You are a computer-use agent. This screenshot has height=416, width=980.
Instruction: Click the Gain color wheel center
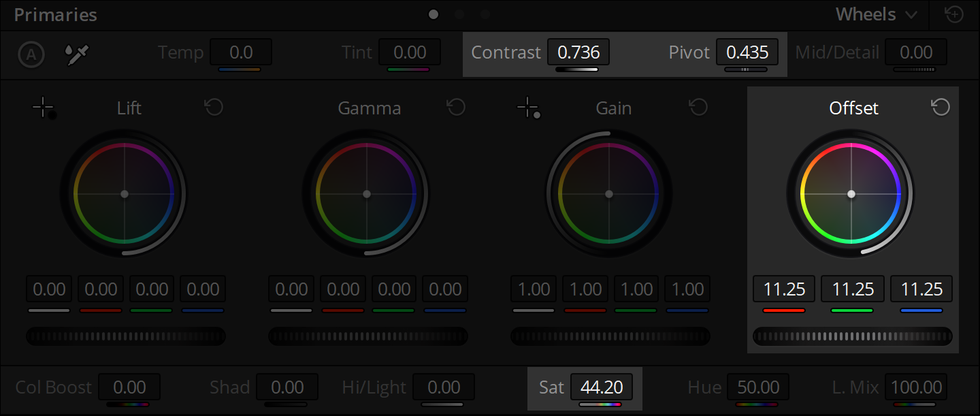click(609, 194)
